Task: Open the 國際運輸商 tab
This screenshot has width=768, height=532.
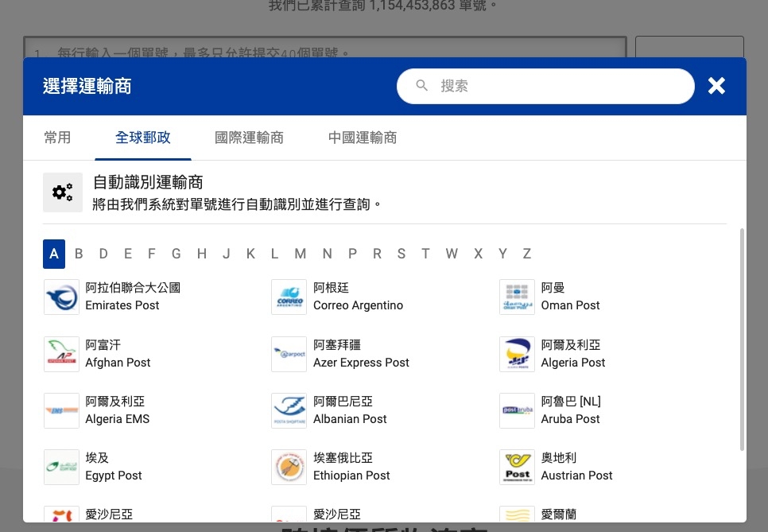Action: [x=249, y=138]
